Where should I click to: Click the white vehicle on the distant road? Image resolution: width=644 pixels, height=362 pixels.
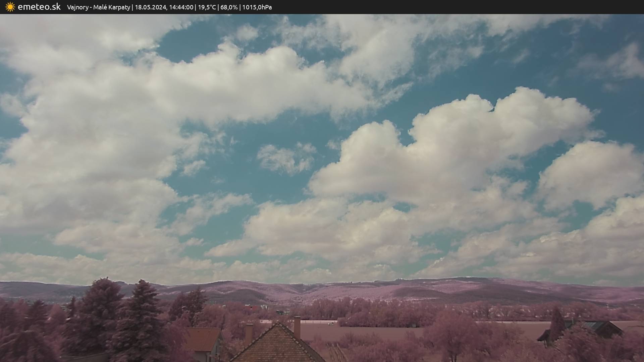point(331,323)
